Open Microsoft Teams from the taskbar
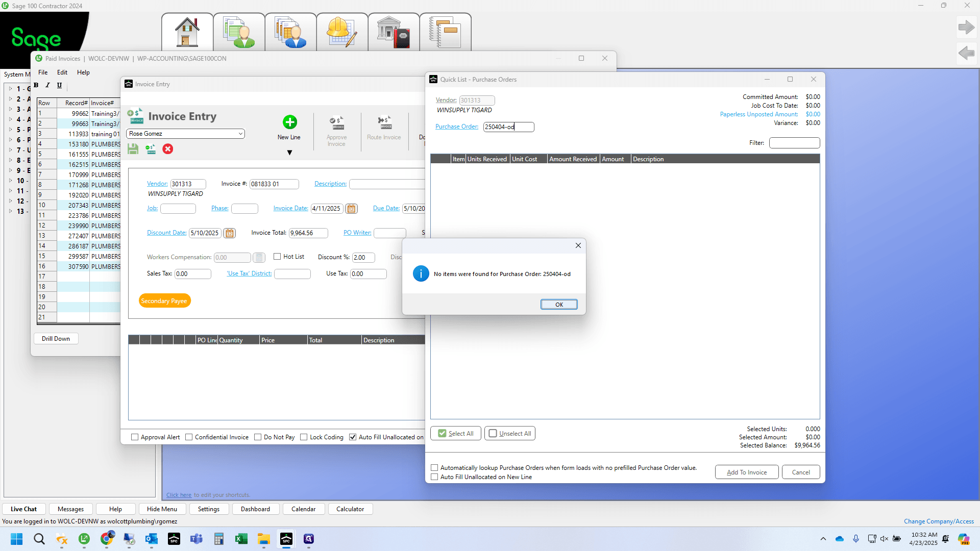This screenshot has width=980, height=551. (x=197, y=539)
